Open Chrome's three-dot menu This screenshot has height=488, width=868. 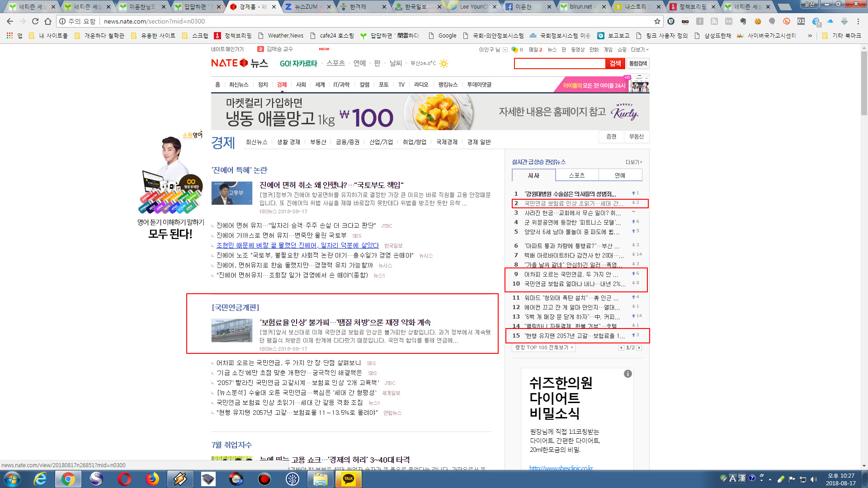coord(858,21)
